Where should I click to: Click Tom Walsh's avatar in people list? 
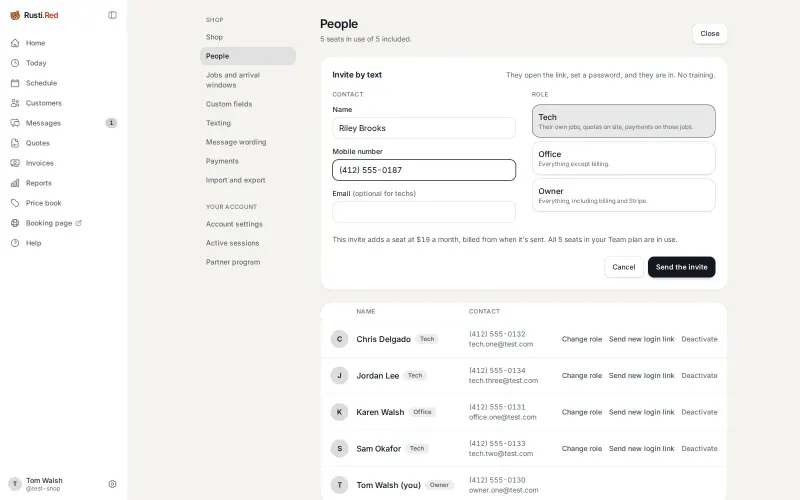coord(339,485)
